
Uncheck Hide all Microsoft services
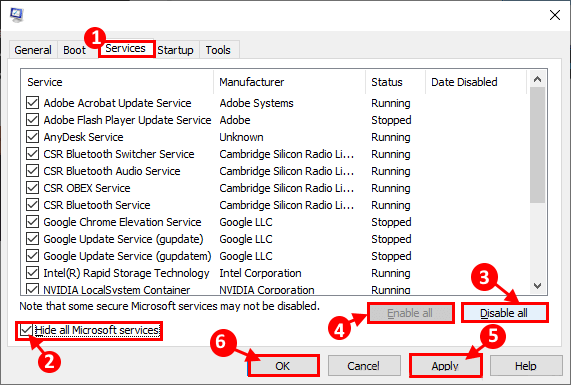point(26,330)
